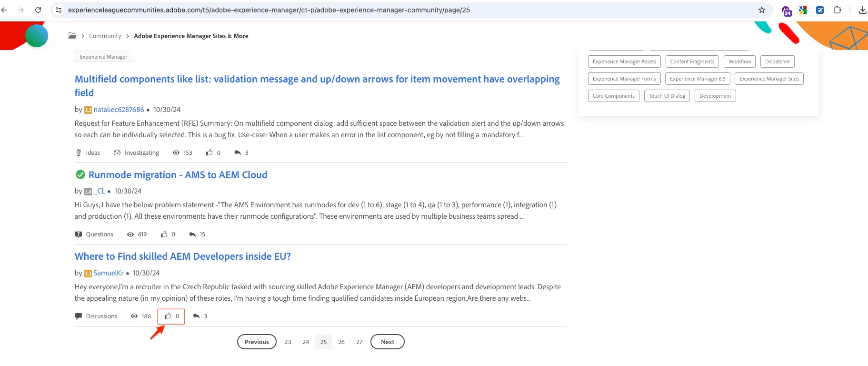Click the browser address bar URL
868x366 pixels.
pos(269,10)
